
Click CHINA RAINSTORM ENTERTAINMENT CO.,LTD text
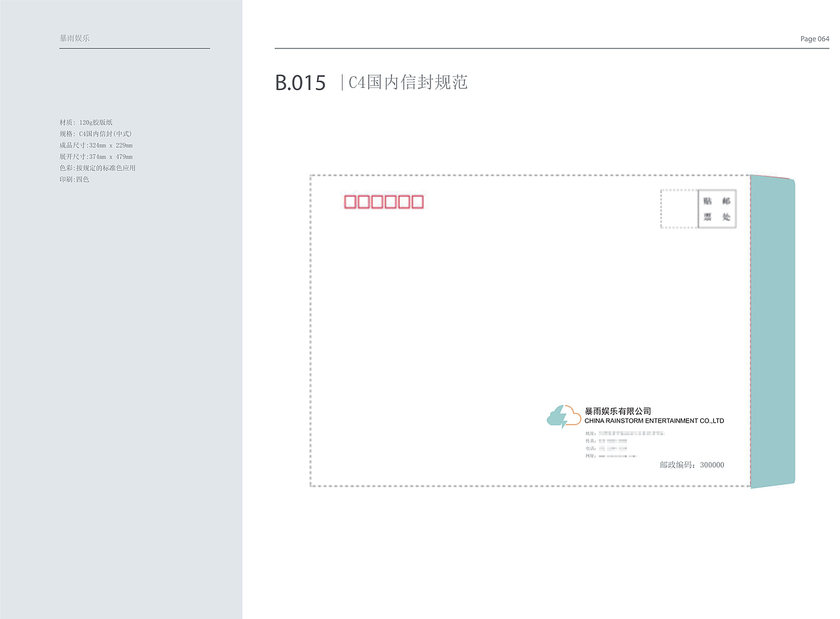(654, 421)
